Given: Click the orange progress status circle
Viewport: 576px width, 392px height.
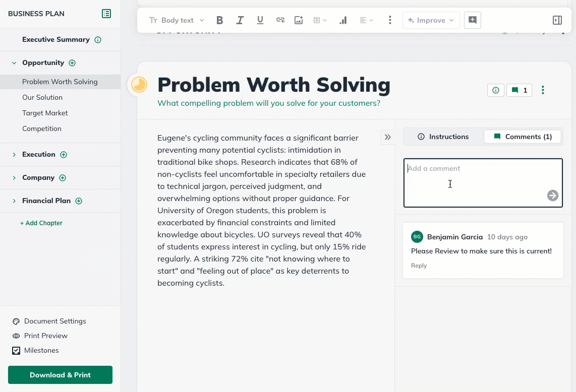Looking at the screenshot, I should pos(139,85).
